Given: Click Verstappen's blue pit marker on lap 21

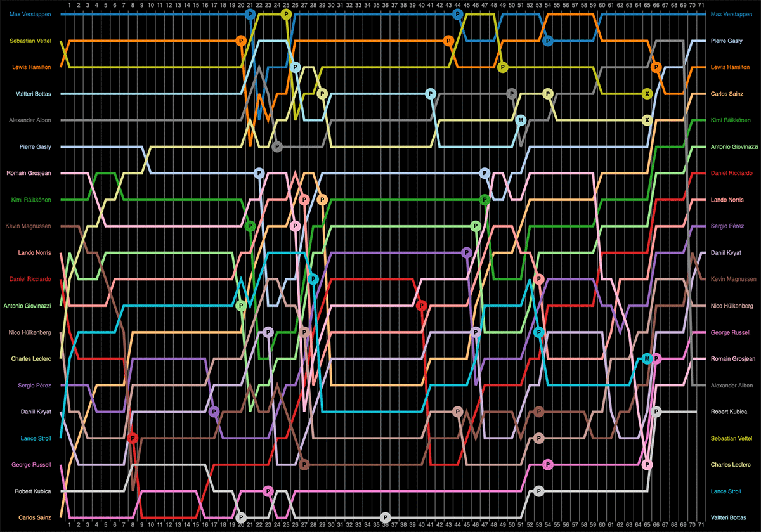Looking at the screenshot, I should pos(250,14).
